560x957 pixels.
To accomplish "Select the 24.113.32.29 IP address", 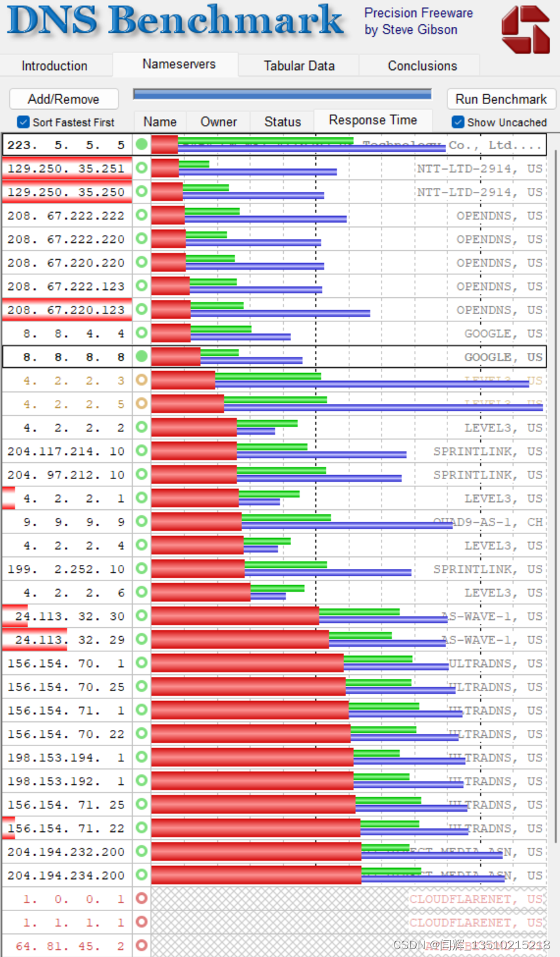I will (70, 640).
